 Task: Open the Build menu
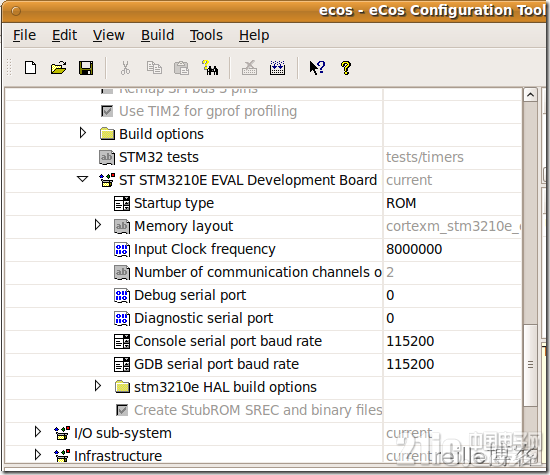pyautogui.click(x=157, y=35)
